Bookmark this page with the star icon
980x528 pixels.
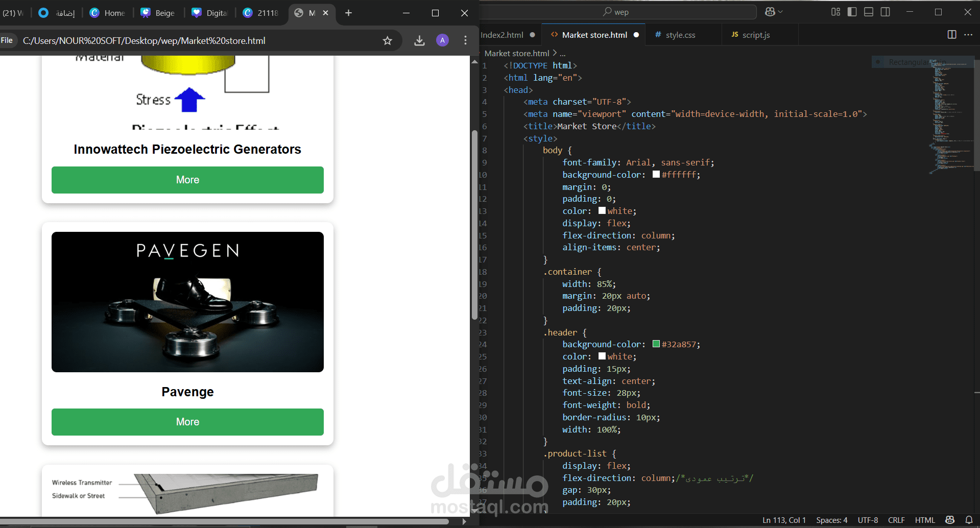click(x=387, y=41)
